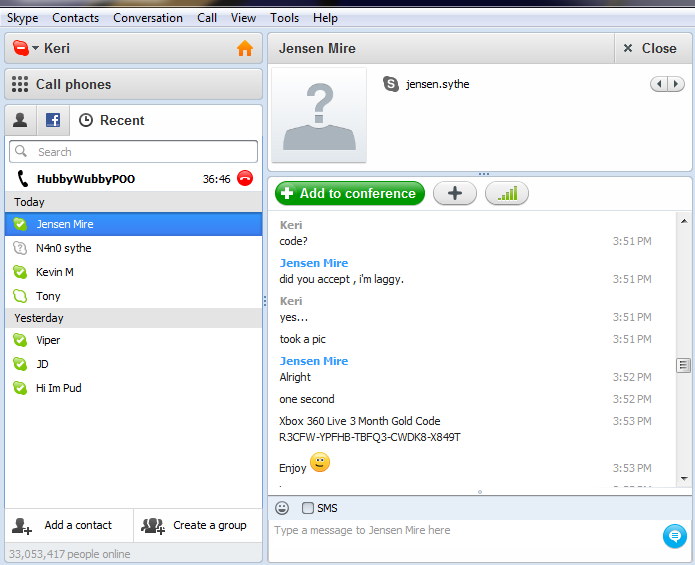695x565 pixels.
Task: Click the status icon beside Jensen Mire
Action: click(x=20, y=224)
